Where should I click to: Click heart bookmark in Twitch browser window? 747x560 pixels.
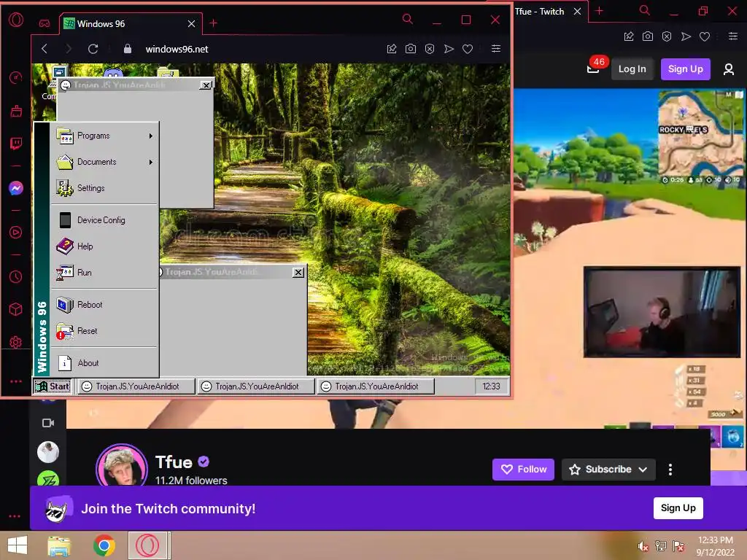tap(705, 36)
